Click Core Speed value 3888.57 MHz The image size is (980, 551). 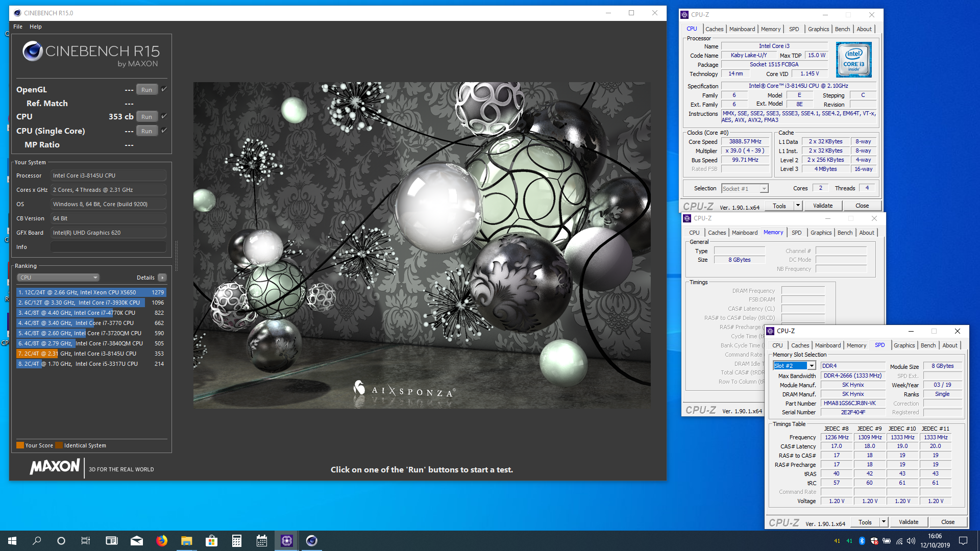pyautogui.click(x=745, y=142)
